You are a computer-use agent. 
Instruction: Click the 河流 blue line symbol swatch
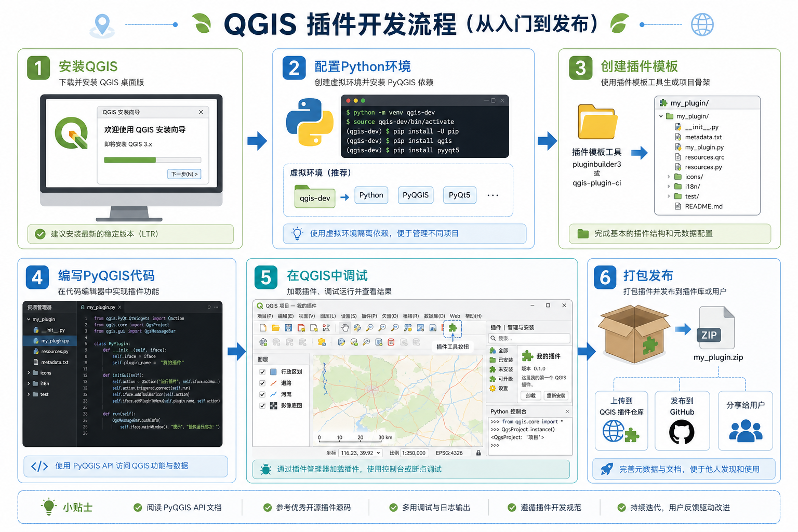click(273, 394)
